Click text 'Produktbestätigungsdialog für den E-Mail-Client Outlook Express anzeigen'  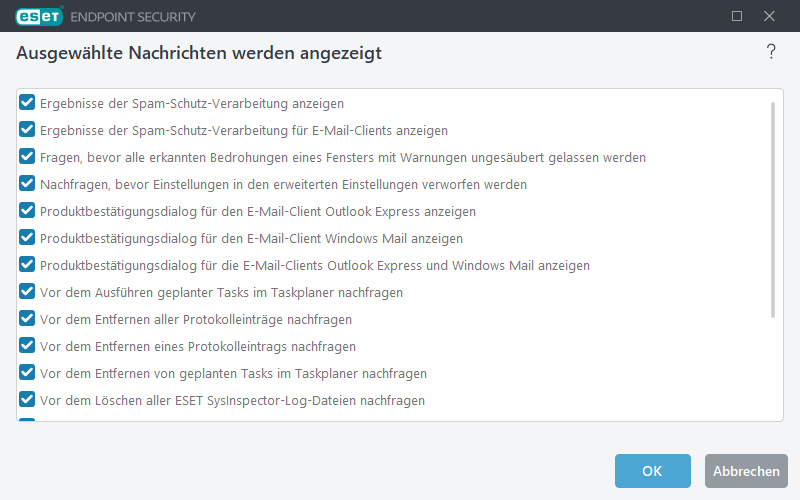(x=258, y=212)
